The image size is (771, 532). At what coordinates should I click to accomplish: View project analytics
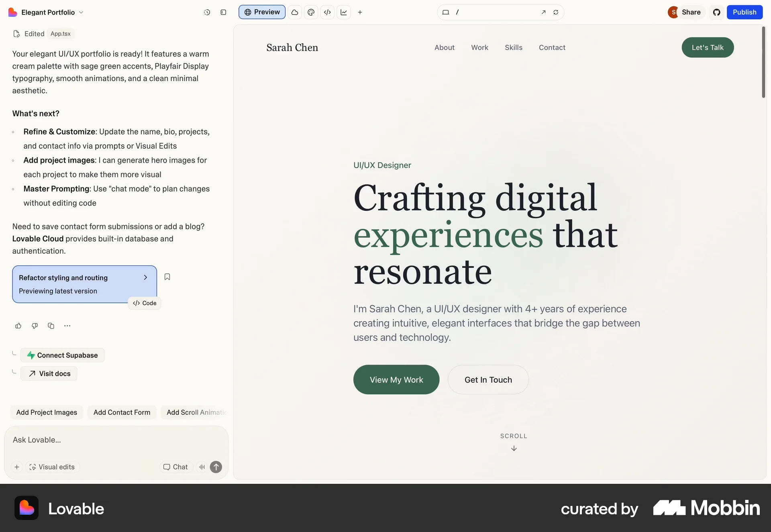tap(344, 12)
